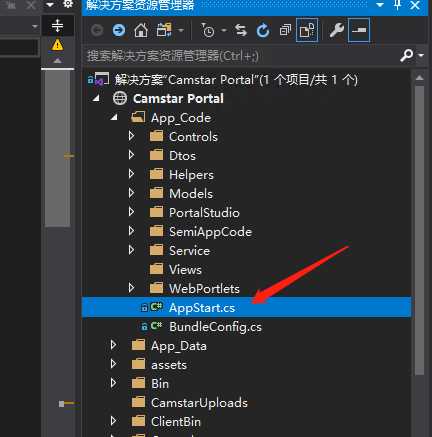Open the pending changes filter clock icon
Screen dimensions: 432x437
click(208, 31)
